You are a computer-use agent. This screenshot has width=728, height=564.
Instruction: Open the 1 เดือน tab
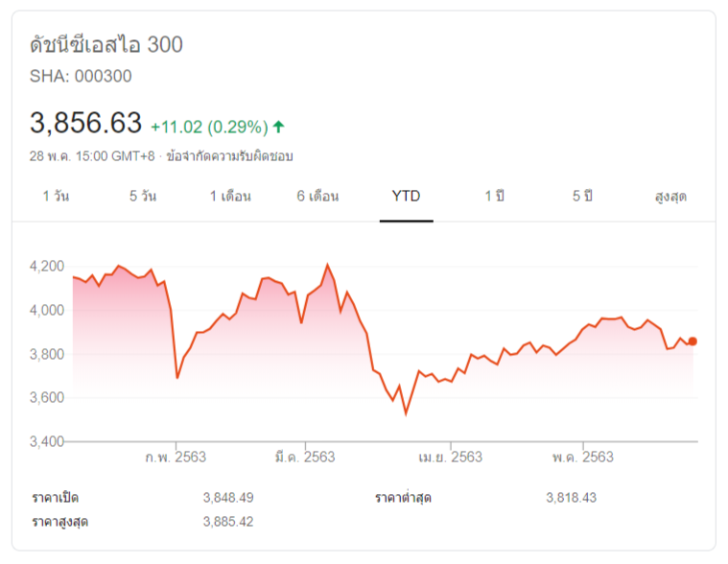point(230,197)
